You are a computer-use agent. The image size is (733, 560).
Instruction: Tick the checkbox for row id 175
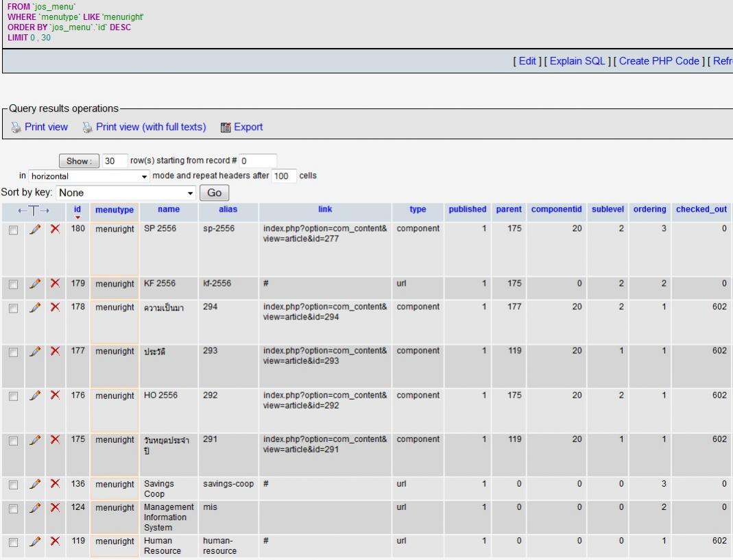(14, 441)
